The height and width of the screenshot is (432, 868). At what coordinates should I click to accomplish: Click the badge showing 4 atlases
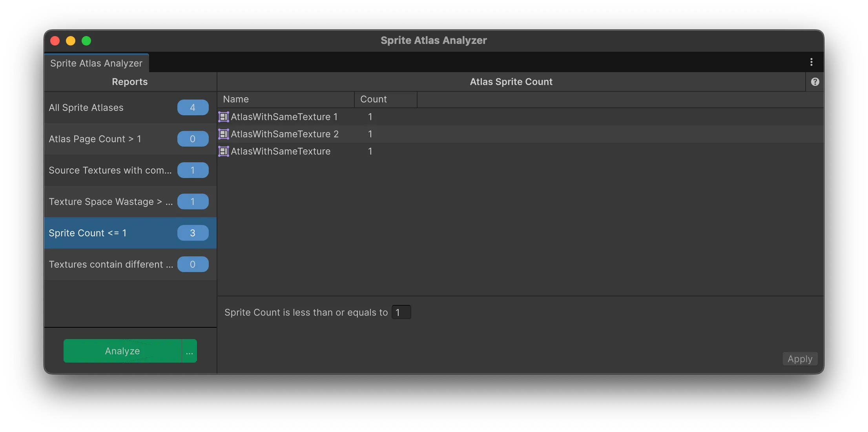coord(193,107)
